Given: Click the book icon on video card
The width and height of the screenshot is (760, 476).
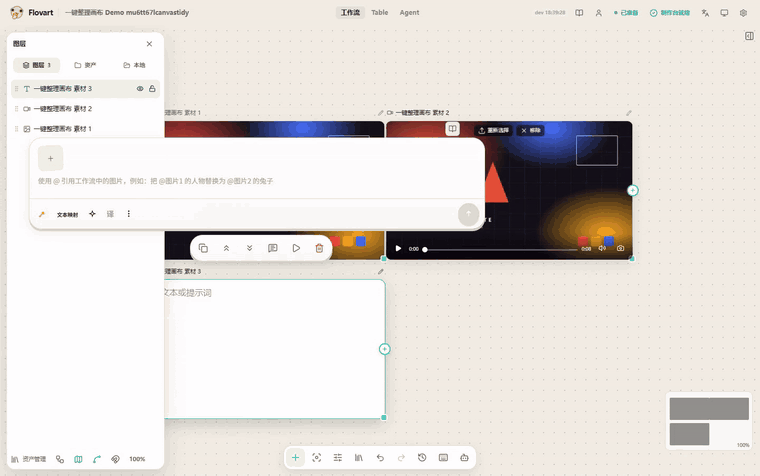Looking at the screenshot, I should pyautogui.click(x=452, y=129).
